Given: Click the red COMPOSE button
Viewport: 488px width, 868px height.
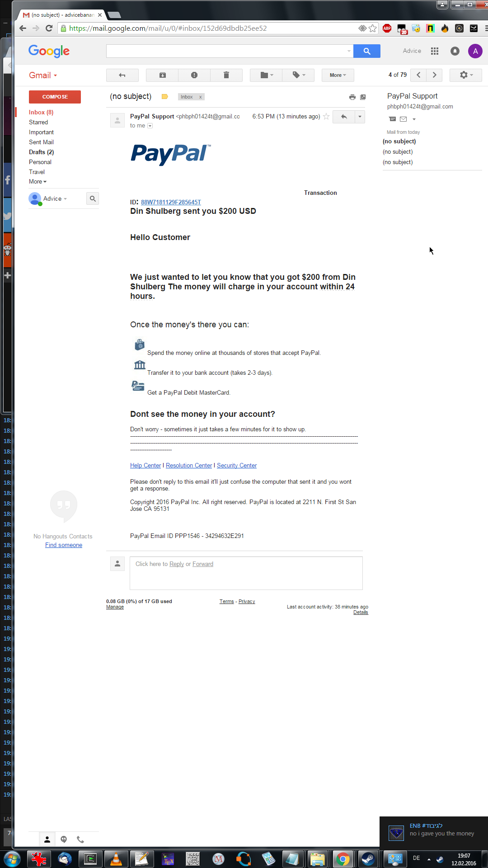Looking at the screenshot, I should point(55,97).
